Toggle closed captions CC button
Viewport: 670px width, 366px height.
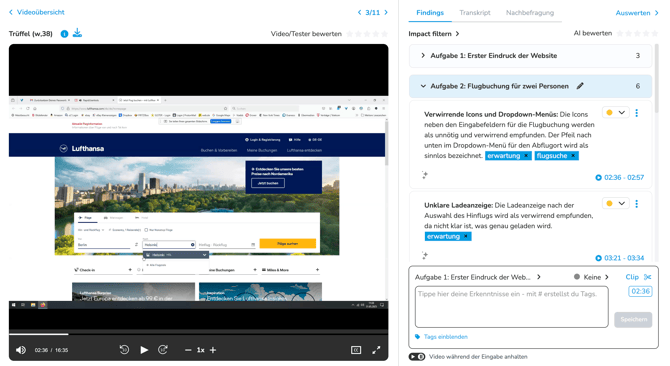click(x=356, y=350)
